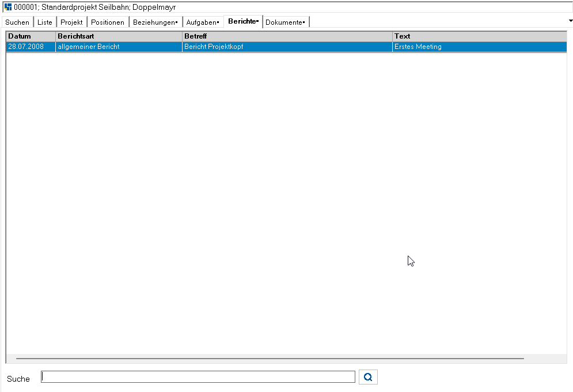This screenshot has width=573, height=392.
Task: Open the tab overflow arrow at top right
Action: click(571, 21)
